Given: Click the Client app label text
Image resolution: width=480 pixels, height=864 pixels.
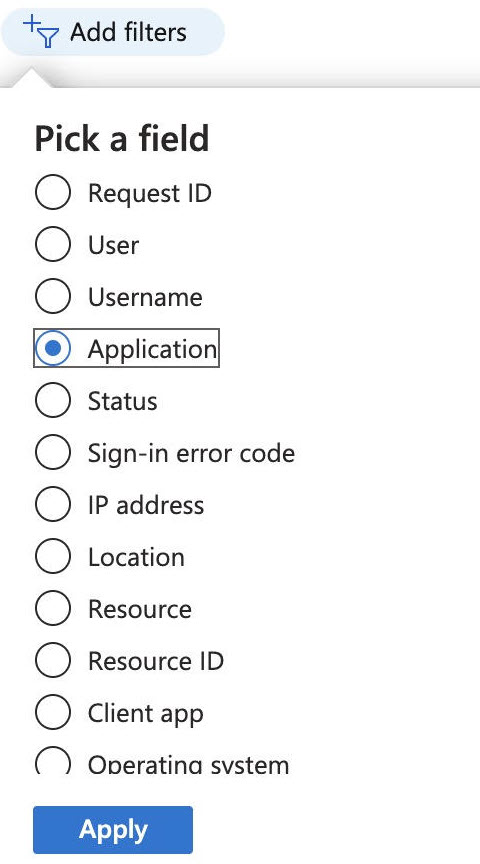Looking at the screenshot, I should [x=145, y=714].
